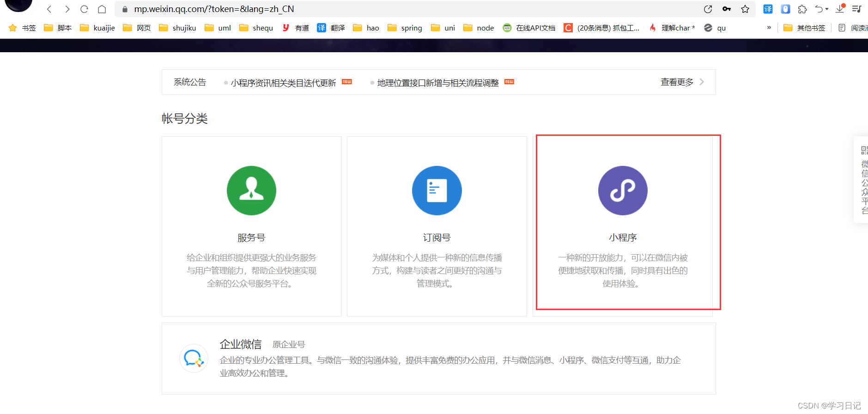Open the kuaijie bookmark folder
The height and width of the screenshot is (414, 868).
point(97,28)
